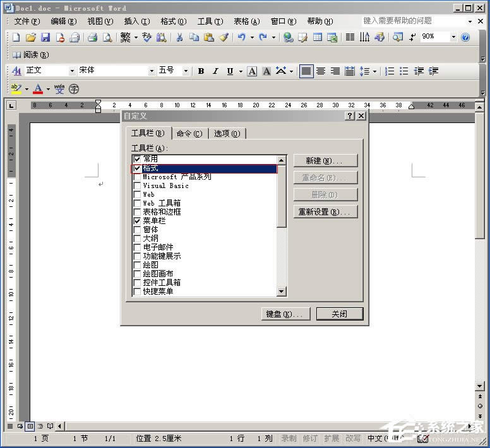Enable the 绘图 toolbar checkbox
The height and width of the screenshot is (448, 490).
(x=137, y=265)
